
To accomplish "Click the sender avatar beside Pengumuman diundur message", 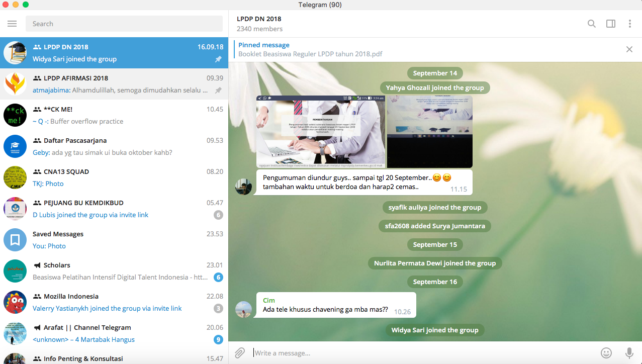I will coord(244,187).
